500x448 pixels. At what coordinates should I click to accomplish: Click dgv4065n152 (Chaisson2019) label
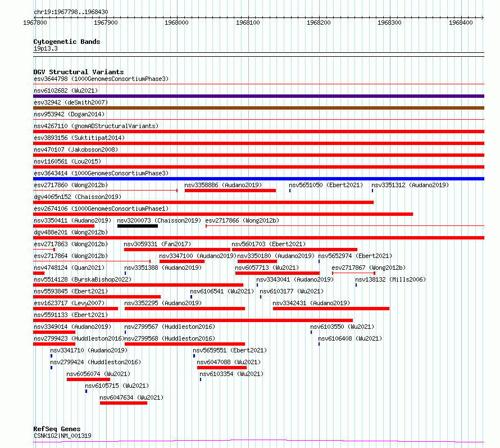pyautogui.click(x=78, y=197)
